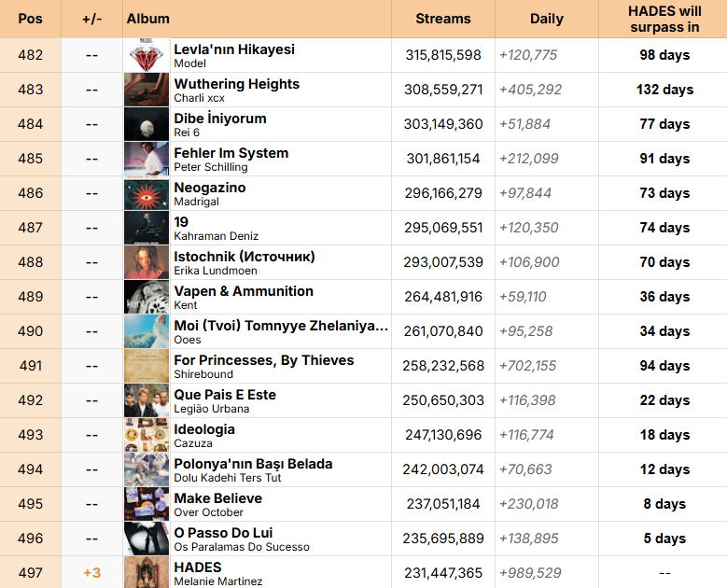Select daily value +405,292
The image size is (727, 588).
tap(530, 90)
